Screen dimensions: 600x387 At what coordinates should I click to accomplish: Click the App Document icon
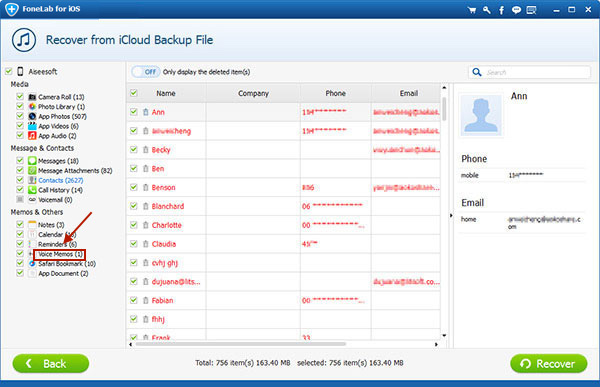coord(32,273)
